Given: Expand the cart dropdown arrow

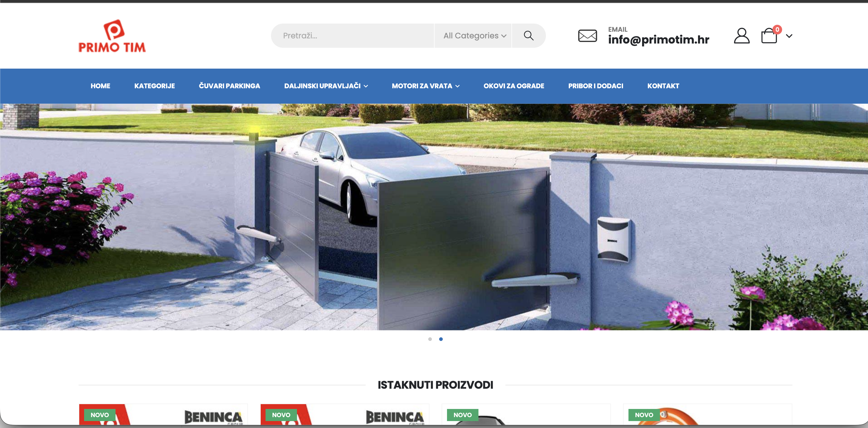Looking at the screenshot, I should (789, 36).
